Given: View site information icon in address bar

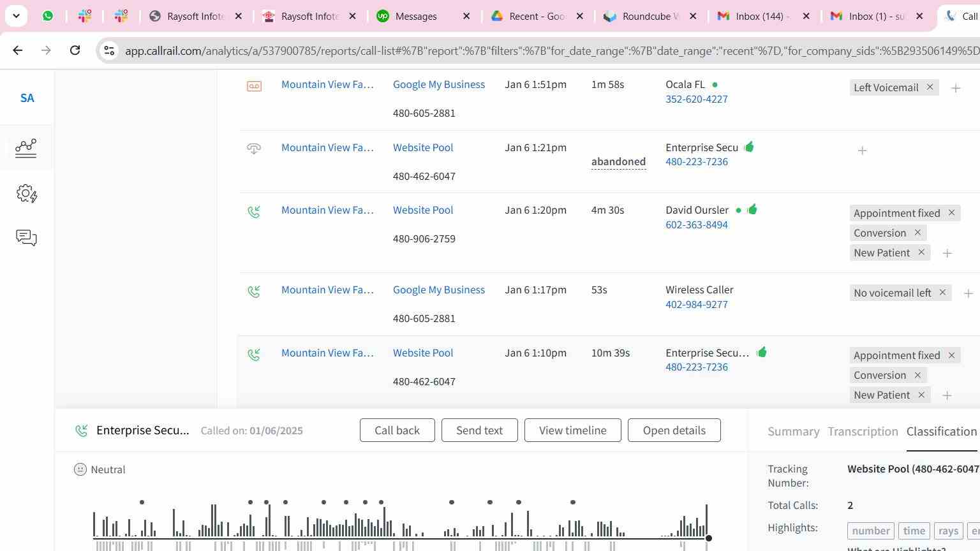Looking at the screenshot, I should pyautogui.click(x=109, y=50).
